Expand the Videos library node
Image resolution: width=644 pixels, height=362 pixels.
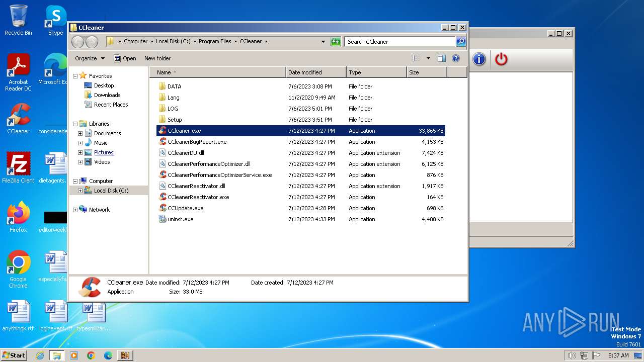80,162
